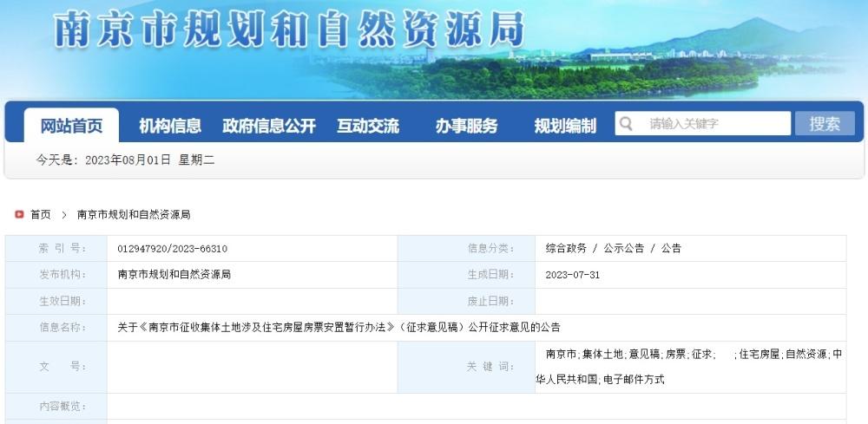This screenshot has height=424, width=868.
Task: Click the red home breadcrumb icon
Action: [19, 214]
